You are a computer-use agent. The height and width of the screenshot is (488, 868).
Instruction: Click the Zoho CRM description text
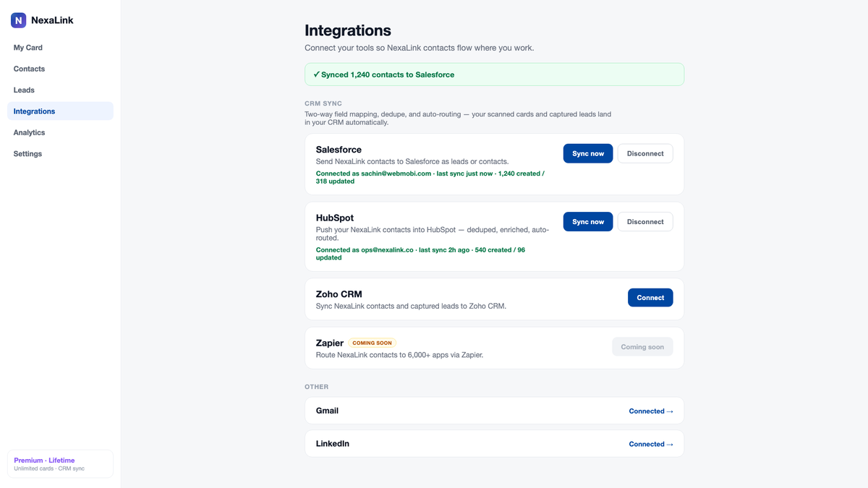point(411,307)
